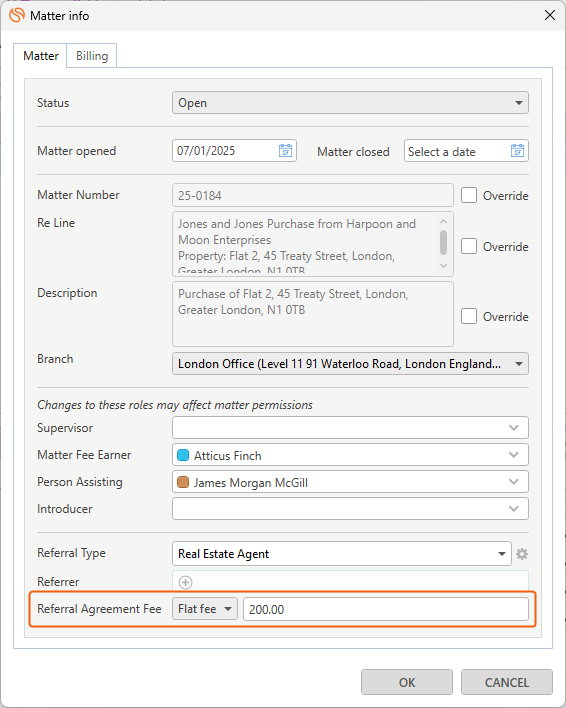
Task: Open the Matter closed calendar picker icon
Action: tap(517, 150)
